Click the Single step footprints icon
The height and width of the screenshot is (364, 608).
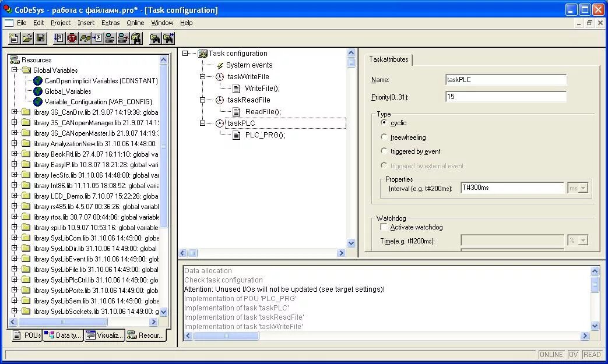point(85,38)
